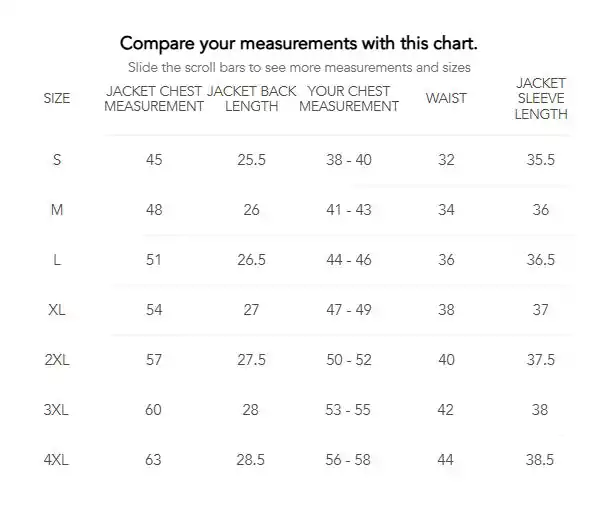Click the S size row label

tap(57, 160)
